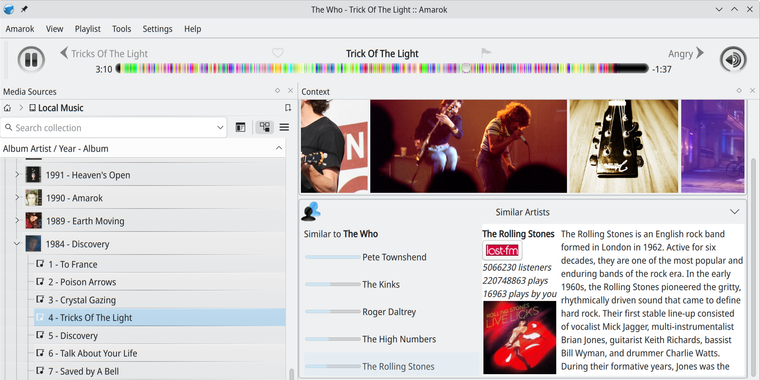Click the moodbar progress slider knob
760x380 pixels.
coord(466,68)
